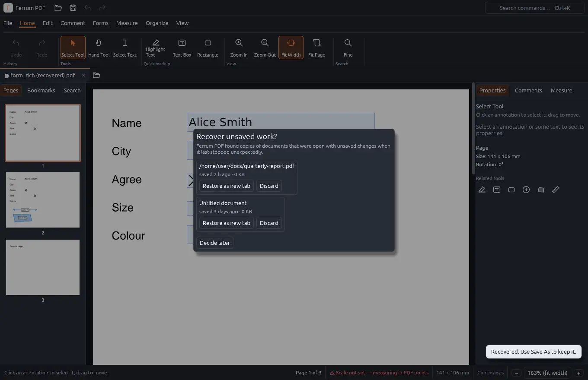Open the Measure ribbon tab

(x=127, y=23)
